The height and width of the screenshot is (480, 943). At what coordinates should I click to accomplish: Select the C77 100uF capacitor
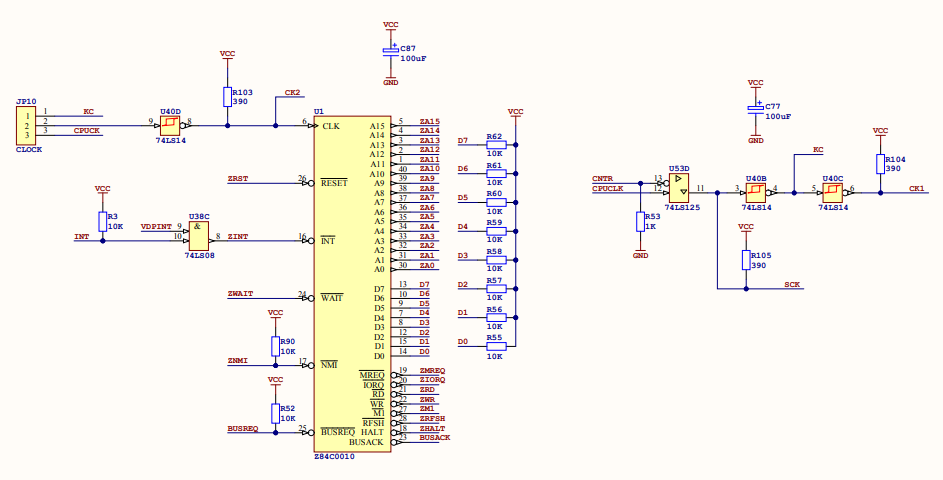(x=756, y=110)
